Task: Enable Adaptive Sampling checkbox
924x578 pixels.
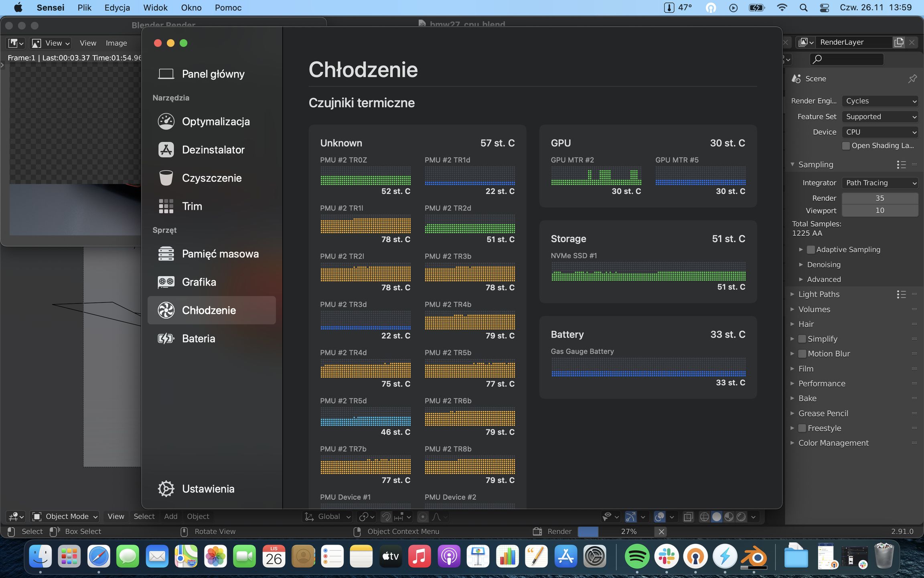Action: [x=811, y=250]
